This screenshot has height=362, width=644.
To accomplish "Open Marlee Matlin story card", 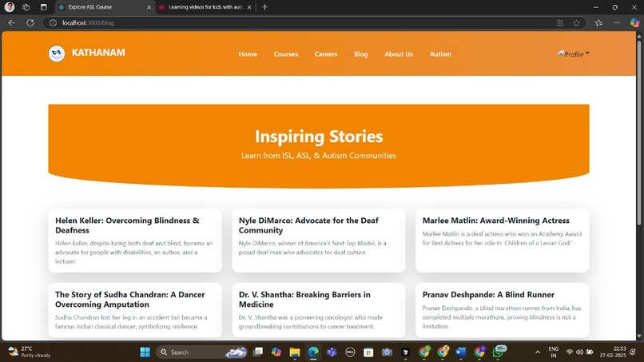I will click(503, 241).
